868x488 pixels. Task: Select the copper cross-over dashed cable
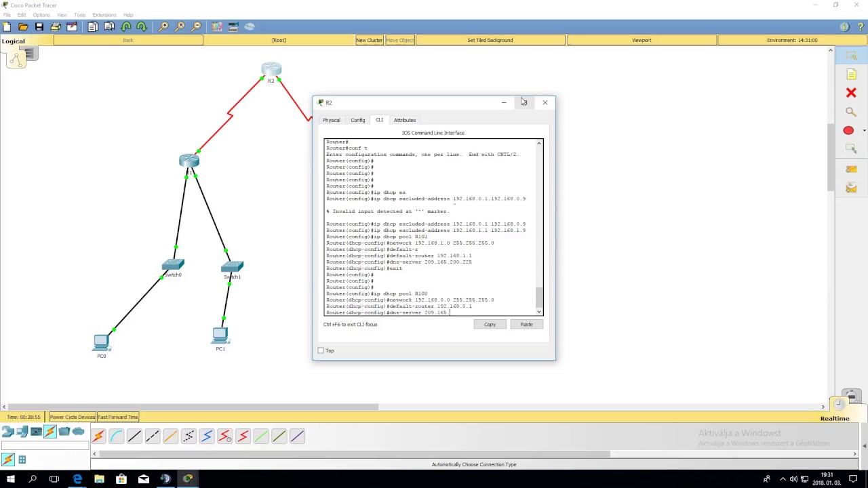153,436
